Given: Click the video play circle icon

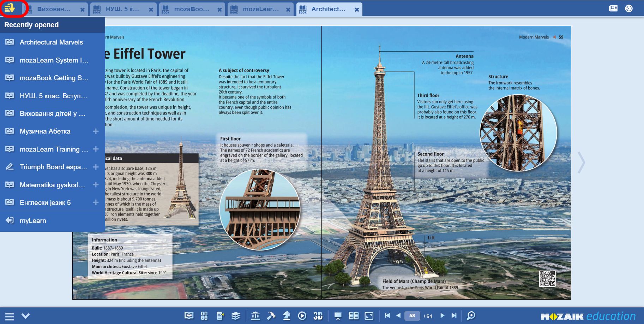Looking at the screenshot, I should point(302,316).
